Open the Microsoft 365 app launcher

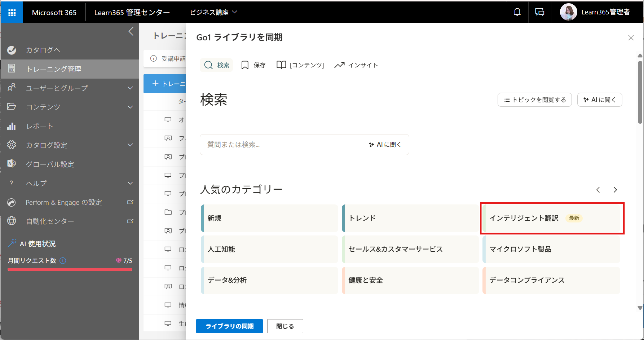coord(12,12)
